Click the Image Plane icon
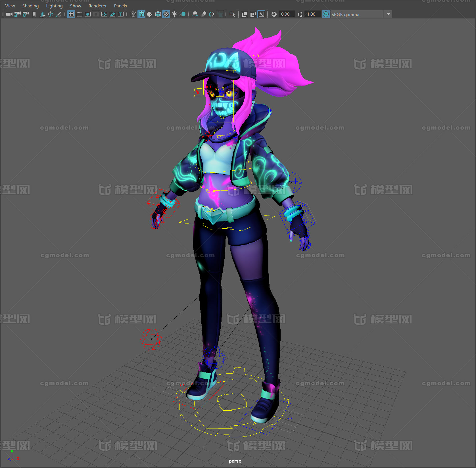 [42, 14]
